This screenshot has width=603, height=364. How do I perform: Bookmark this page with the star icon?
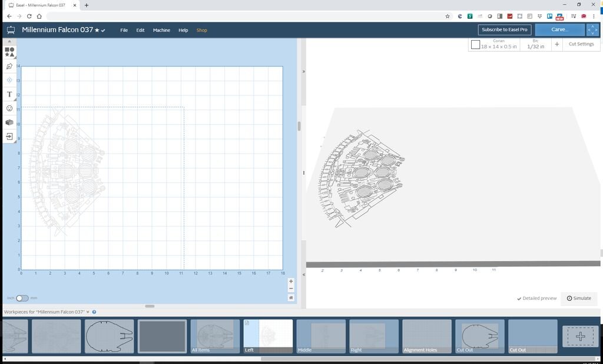(448, 16)
